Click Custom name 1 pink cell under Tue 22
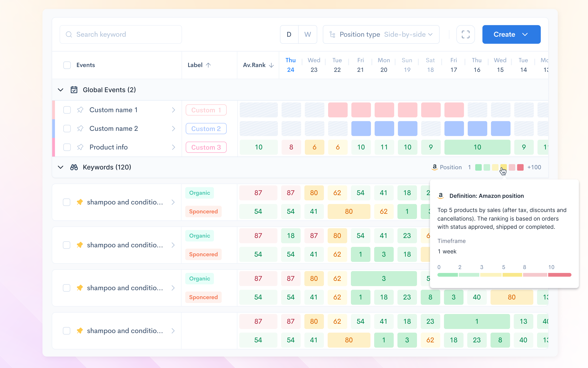The height and width of the screenshot is (368, 588). click(x=337, y=110)
